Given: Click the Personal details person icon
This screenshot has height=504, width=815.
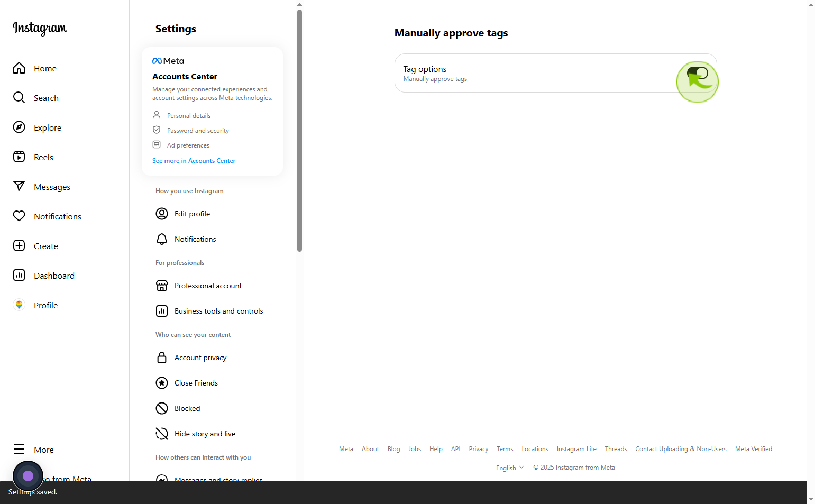Looking at the screenshot, I should tap(157, 115).
